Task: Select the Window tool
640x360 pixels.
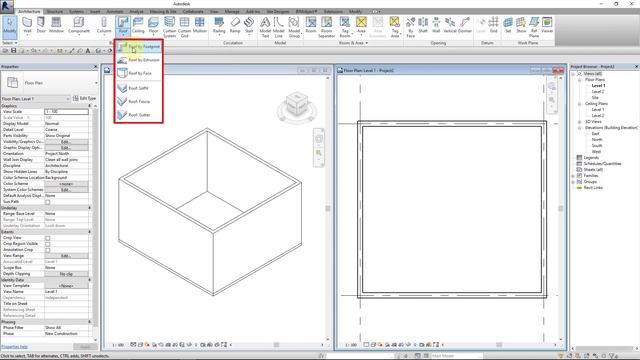Action: tap(56, 25)
